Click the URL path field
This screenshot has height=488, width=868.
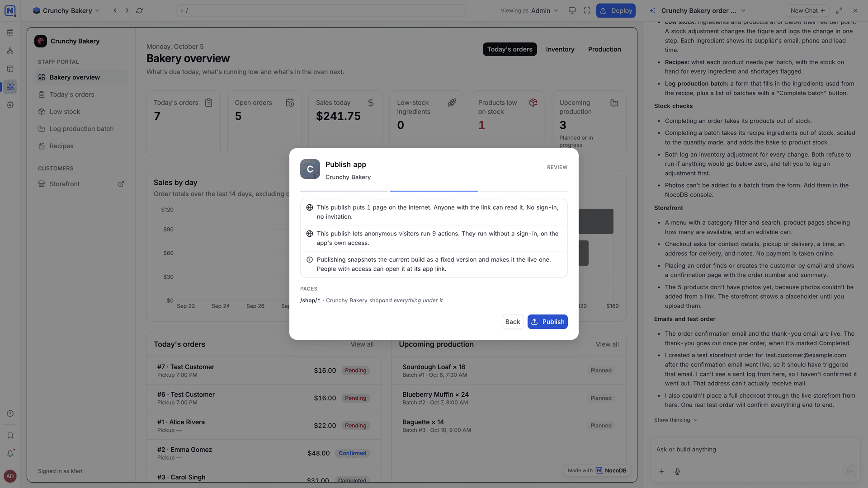coord(321,10)
